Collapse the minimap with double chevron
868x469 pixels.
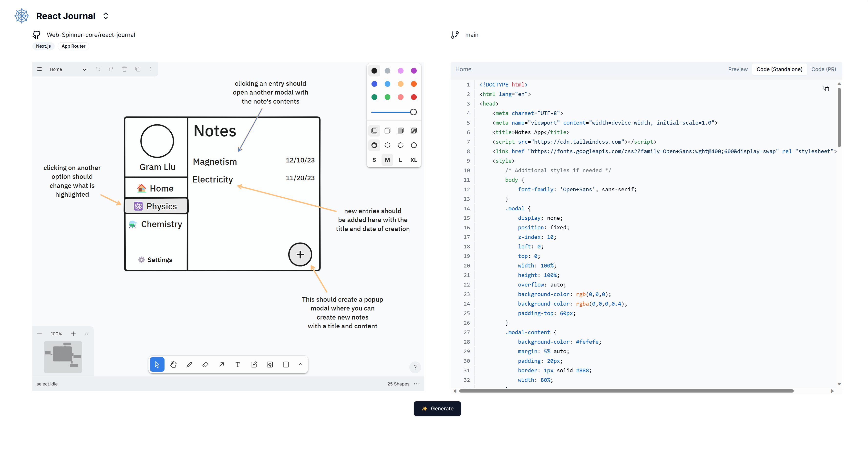pos(87,334)
